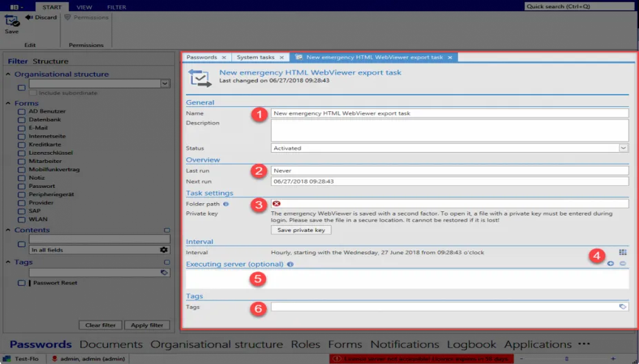
Task: Click the Clear filter button
Action: pos(101,325)
